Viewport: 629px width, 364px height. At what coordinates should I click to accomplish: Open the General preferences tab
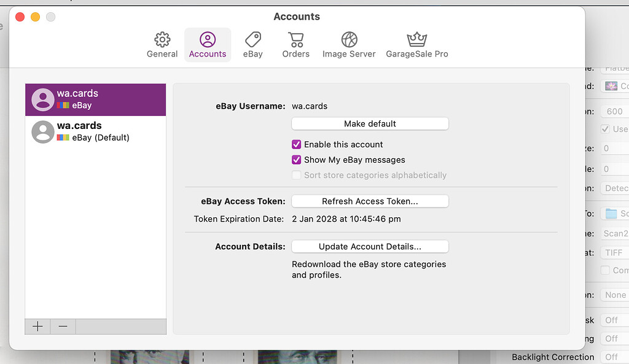click(162, 45)
